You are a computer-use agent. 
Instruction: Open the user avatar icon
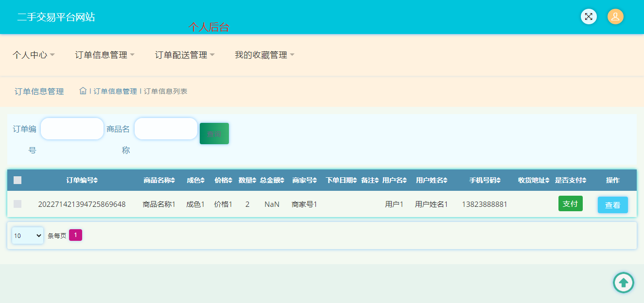pos(615,17)
